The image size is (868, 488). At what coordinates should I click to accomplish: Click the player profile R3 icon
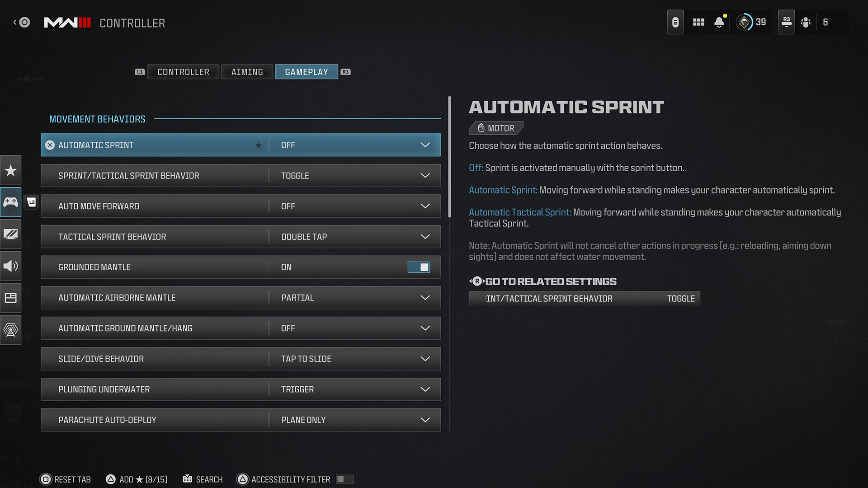786,22
